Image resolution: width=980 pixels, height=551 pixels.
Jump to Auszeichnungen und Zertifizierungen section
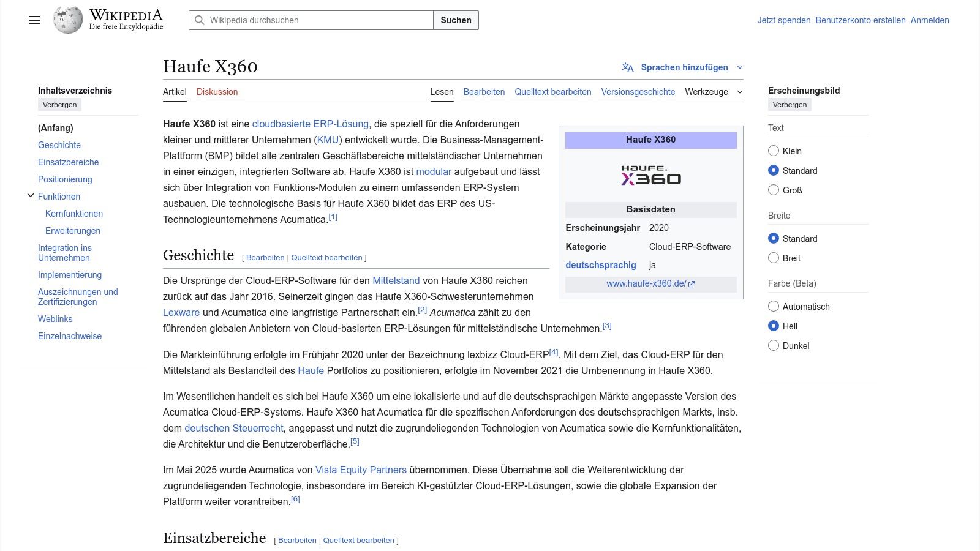(78, 297)
